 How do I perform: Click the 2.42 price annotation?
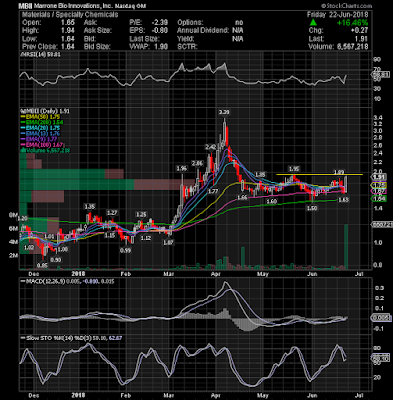(x=210, y=147)
